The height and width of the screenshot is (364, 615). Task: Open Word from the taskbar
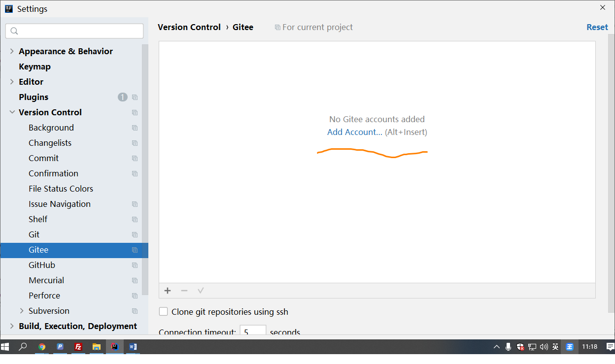click(133, 347)
